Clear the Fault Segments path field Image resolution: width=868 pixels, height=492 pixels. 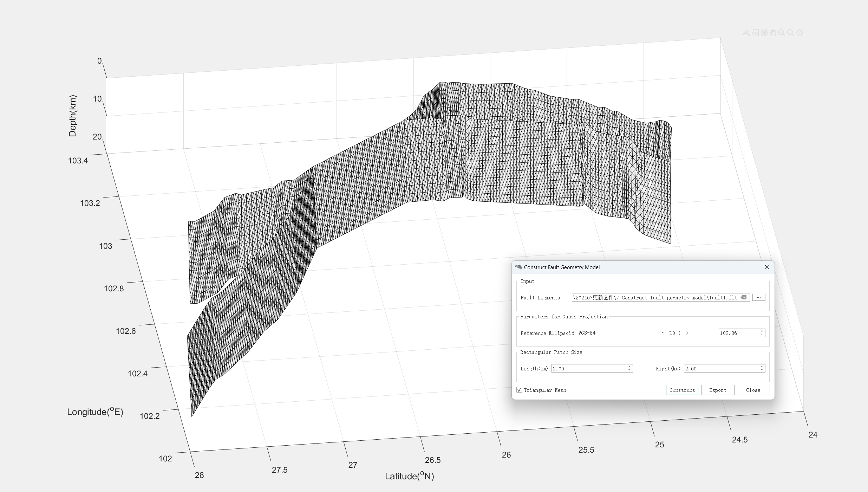tap(744, 297)
